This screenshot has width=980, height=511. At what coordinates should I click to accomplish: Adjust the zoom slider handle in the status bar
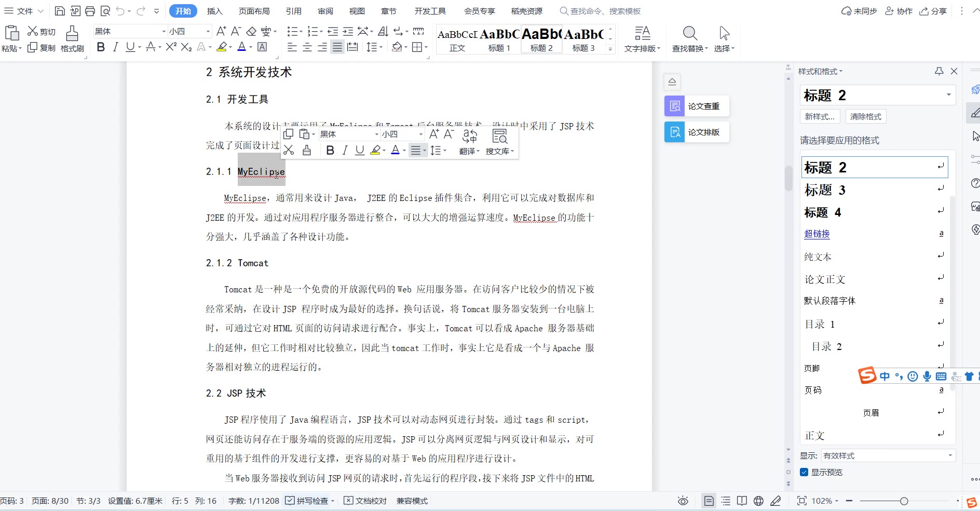(904, 501)
